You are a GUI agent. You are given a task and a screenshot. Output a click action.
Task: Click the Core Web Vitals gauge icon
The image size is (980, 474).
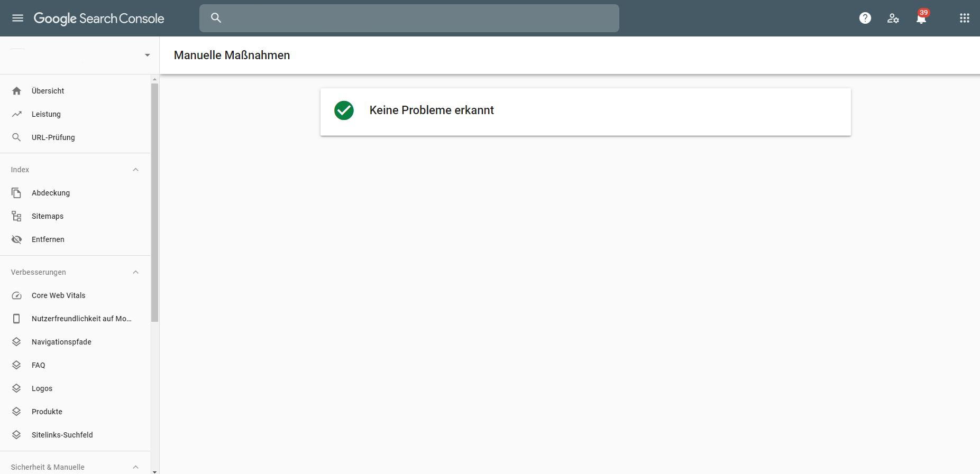pyautogui.click(x=16, y=295)
